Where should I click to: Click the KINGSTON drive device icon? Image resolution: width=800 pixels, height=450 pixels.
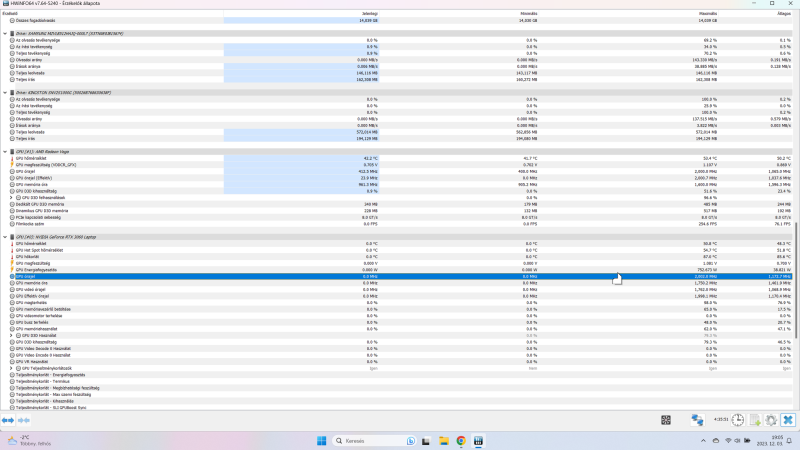pyautogui.click(x=12, y=93)
